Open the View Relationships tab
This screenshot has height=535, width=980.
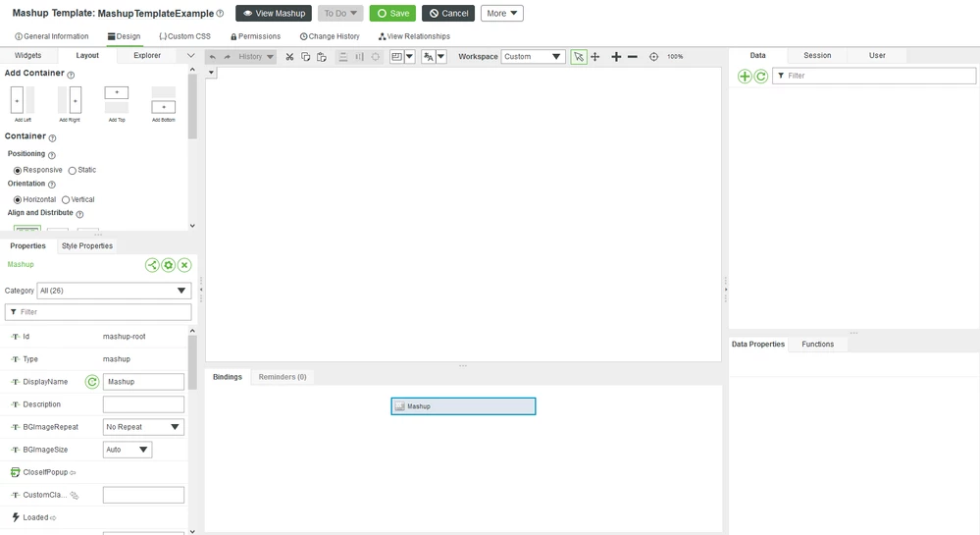pyautogui.click(x=414, y=36)
